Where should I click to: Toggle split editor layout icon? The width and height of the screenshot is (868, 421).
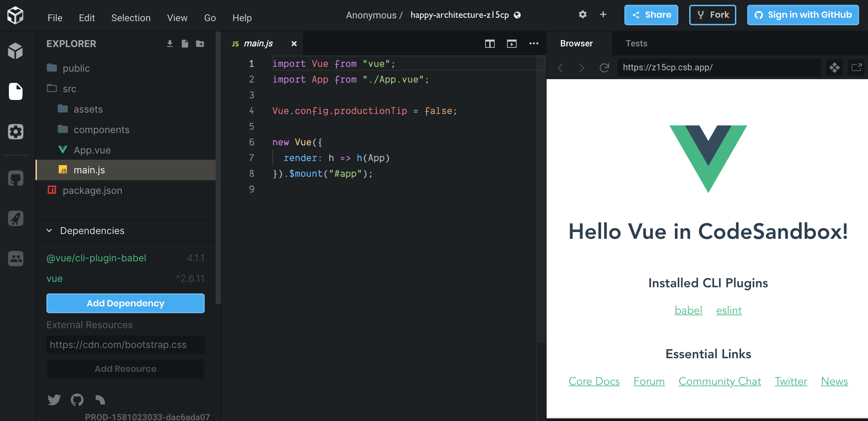point(490,44)
